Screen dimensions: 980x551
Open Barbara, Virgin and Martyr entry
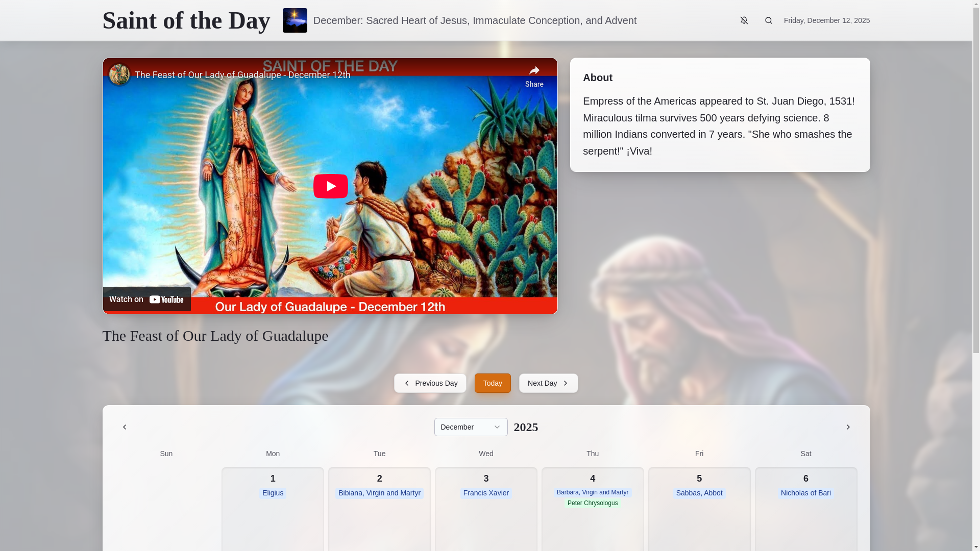coord(592,492)
